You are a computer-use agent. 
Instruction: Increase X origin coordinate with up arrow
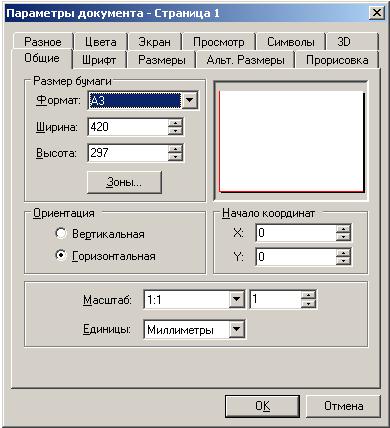coord(343,229)
